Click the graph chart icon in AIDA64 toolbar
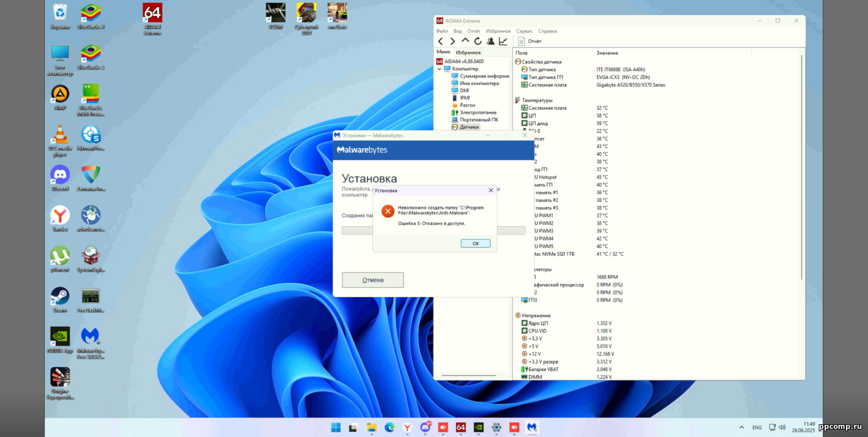This screenshot has width=868, height=437. point(503,41)
